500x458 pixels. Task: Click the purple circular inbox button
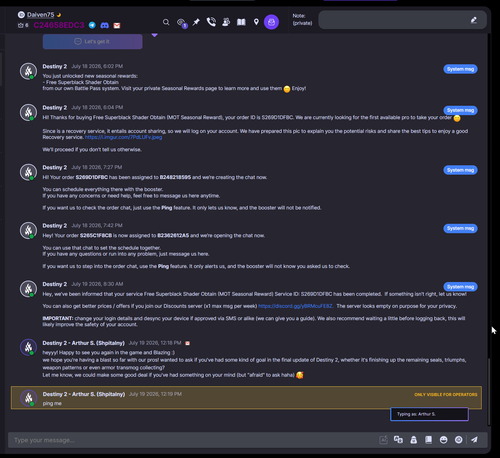click(271, 22)
